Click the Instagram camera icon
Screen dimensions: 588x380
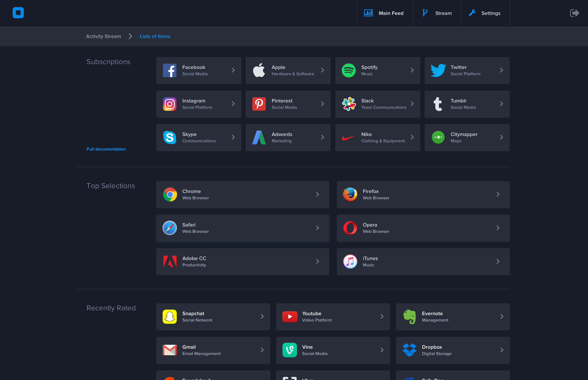tap(170, 104)
